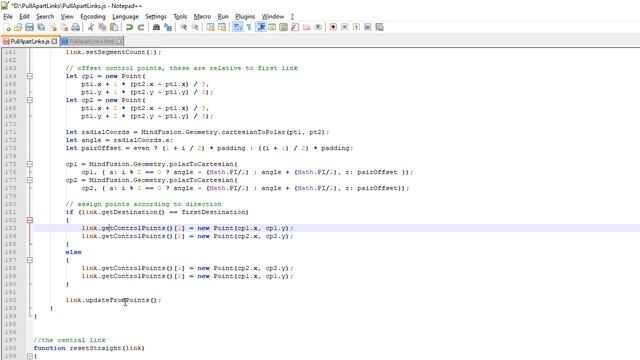Collapse the fold at line 167

(30, 100)
